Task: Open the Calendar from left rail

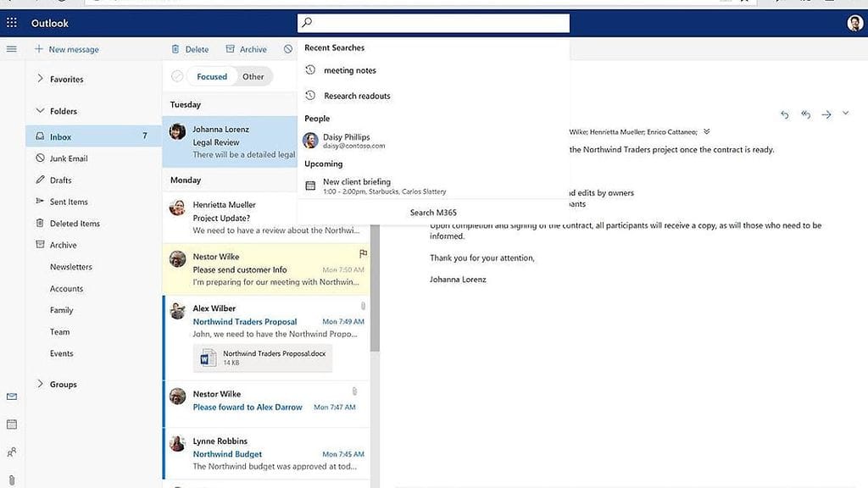Action: coord(11,424)
